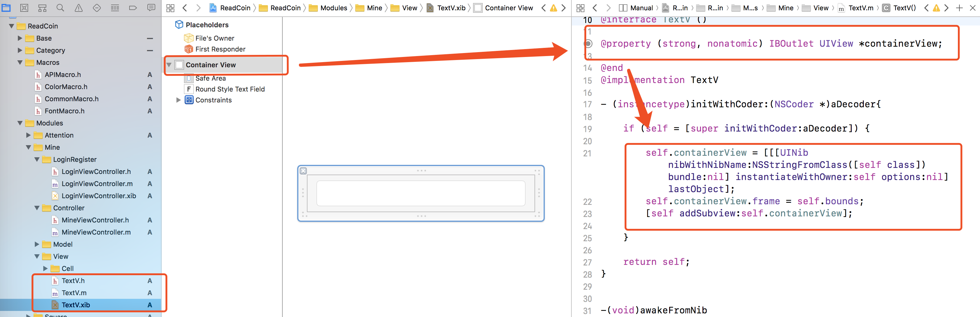Close the assistant editor pane
The width and height of the screenshot is (980, 317).
973,8
